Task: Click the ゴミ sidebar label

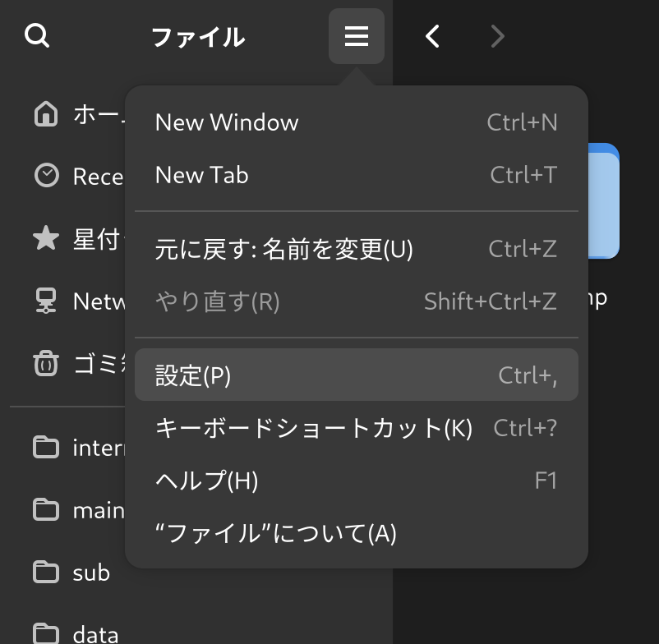Action: [x=99, y=364]
